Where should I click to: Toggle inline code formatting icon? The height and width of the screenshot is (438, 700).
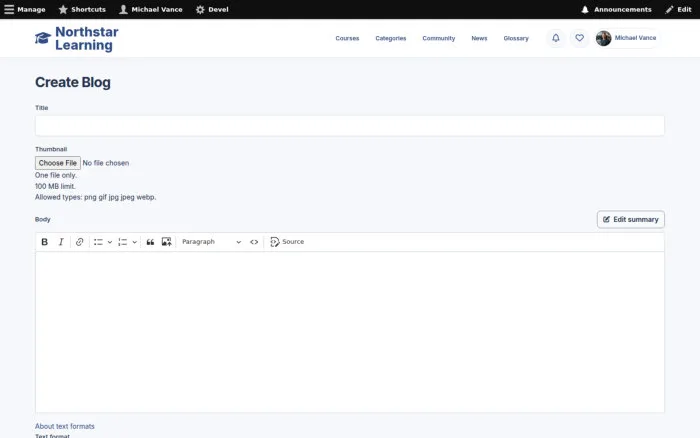[x=254, y=242]
